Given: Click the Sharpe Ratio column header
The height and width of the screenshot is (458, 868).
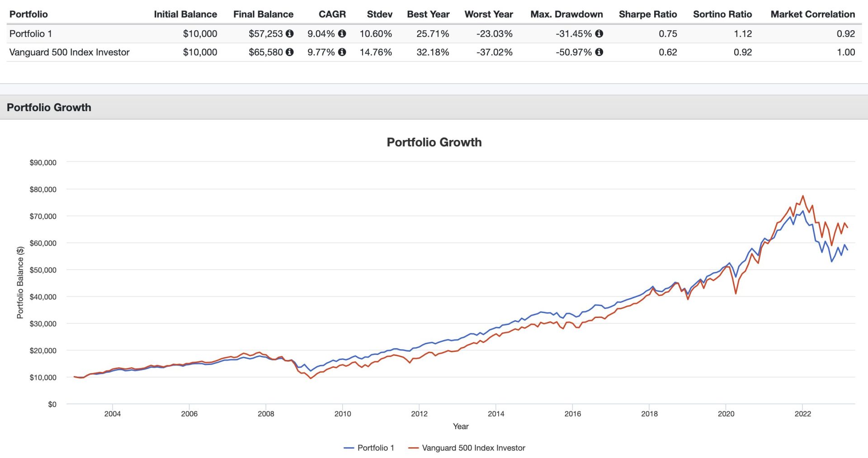Looking at the screenshot, I should coord(647,14).
